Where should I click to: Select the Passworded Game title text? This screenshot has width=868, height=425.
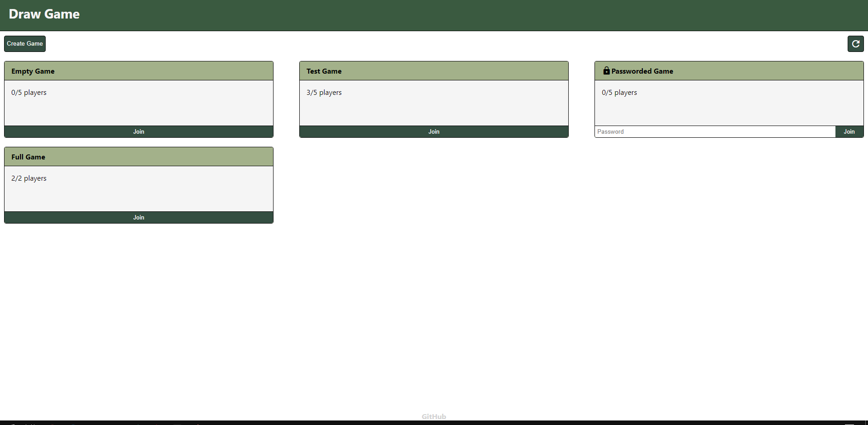tap(642, 71)
